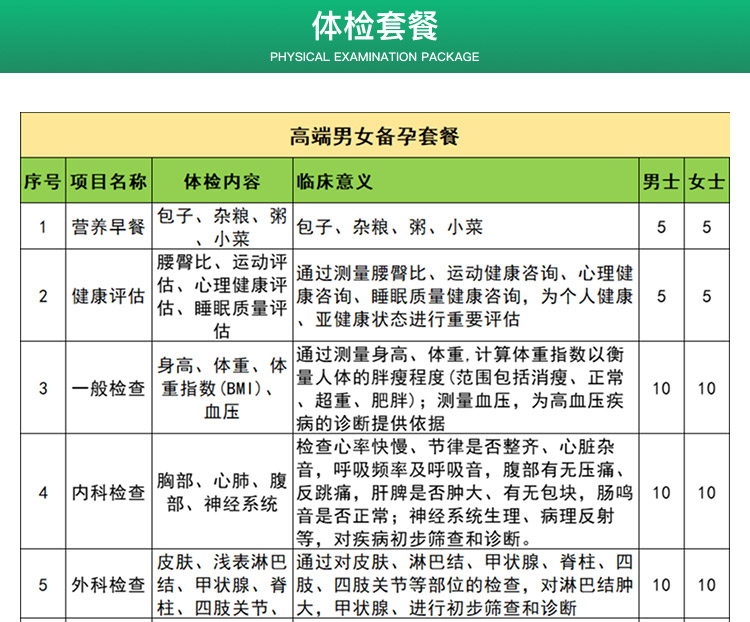This screenshot has height=622, width=750.
Task: Select the 健康评估 item name cell
Action: [108, 296]
